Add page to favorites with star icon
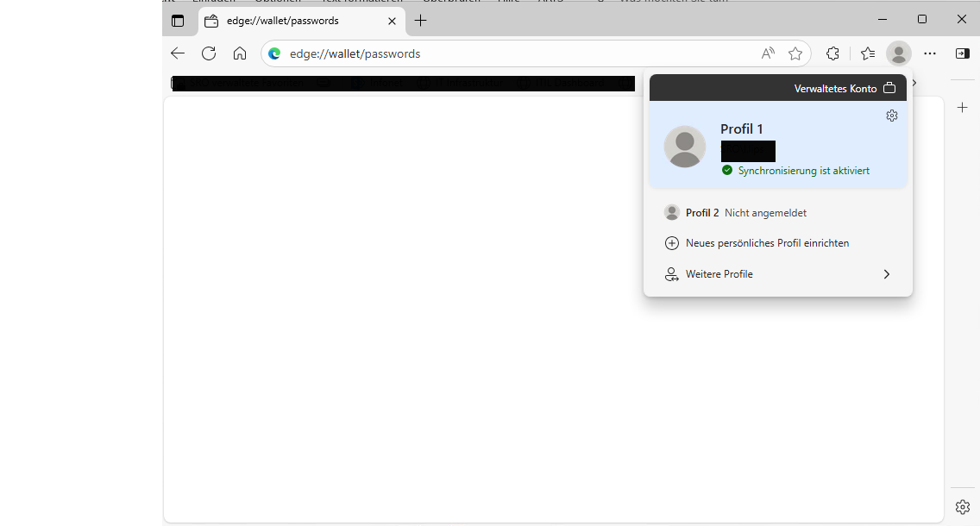Viewport: 980px width, 526px height. [795, 53]
